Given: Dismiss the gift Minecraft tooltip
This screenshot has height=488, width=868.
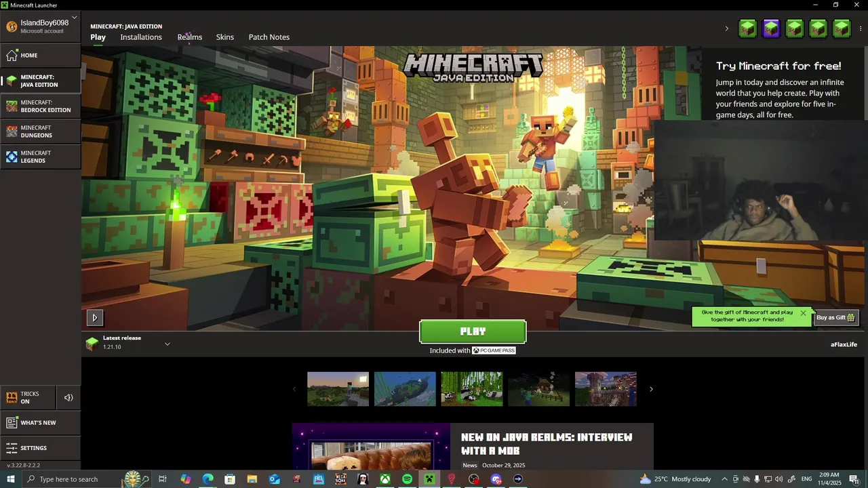Looking at the screenshot, I should 803,313.
